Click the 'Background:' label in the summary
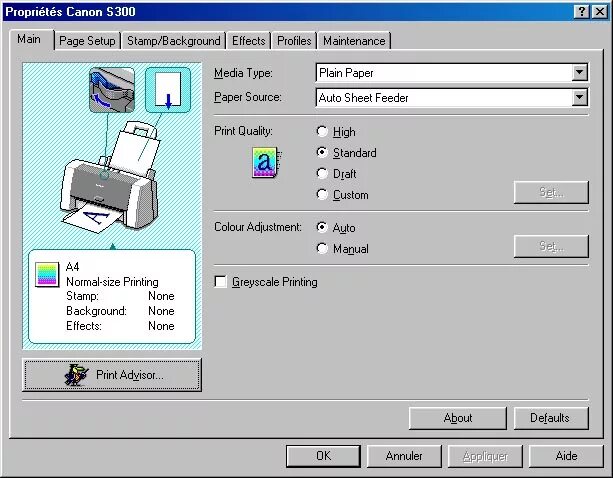 tap(96, 311)
